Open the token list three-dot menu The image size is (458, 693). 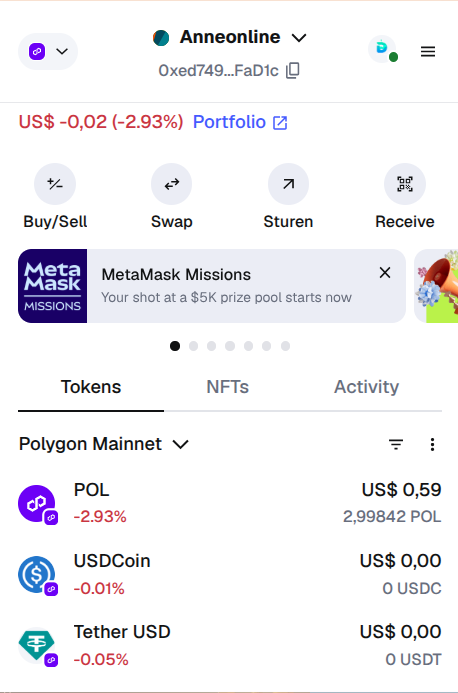coord(432,444)
